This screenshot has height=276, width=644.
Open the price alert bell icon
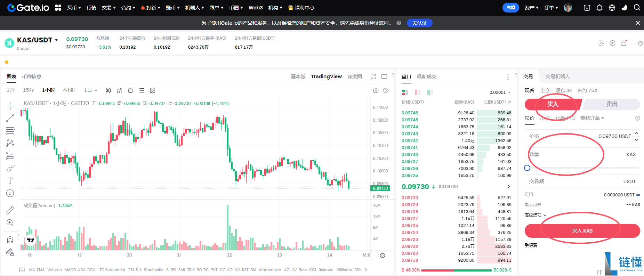pyautogui.click(x=624, y=43)
